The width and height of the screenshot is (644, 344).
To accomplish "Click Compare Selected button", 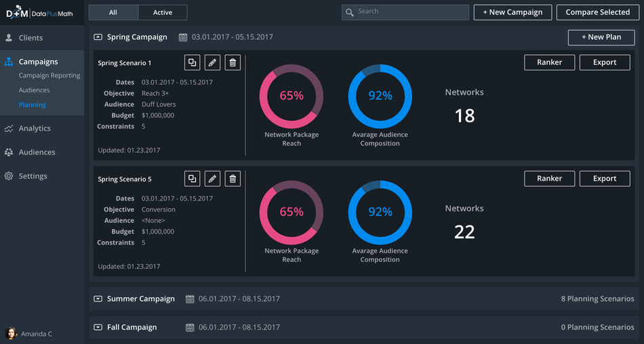I will point(598,12).
